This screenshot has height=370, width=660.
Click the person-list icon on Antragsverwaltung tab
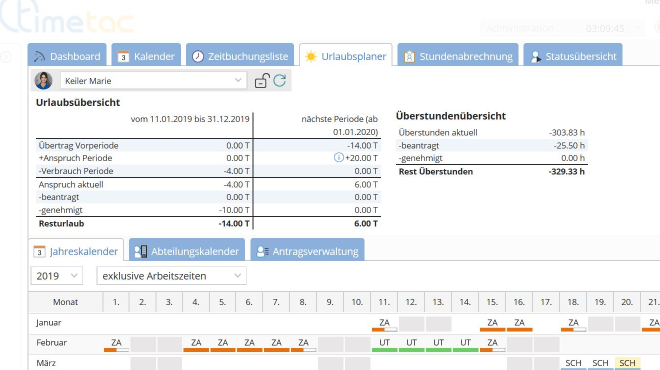263,251
